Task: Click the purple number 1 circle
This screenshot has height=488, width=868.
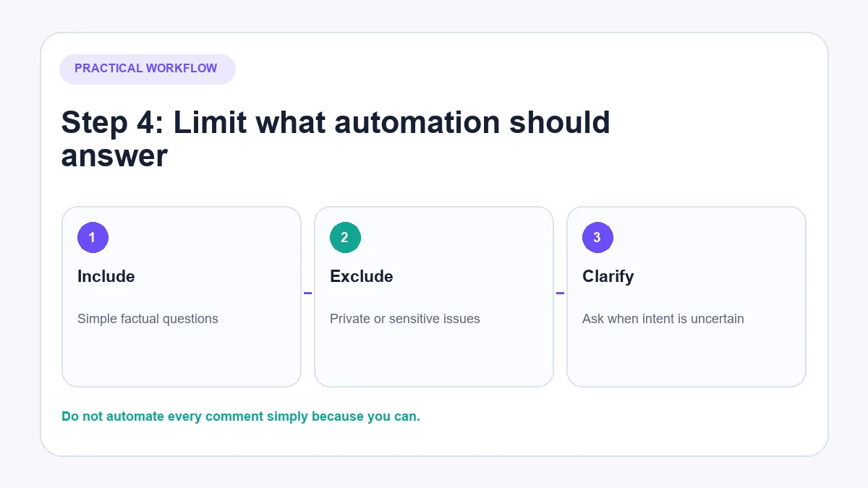Action: pos(93,237)
